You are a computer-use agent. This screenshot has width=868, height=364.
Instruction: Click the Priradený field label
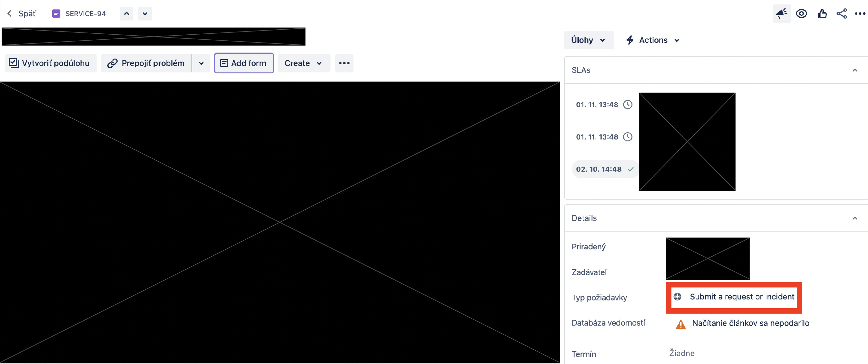[588, 247]
